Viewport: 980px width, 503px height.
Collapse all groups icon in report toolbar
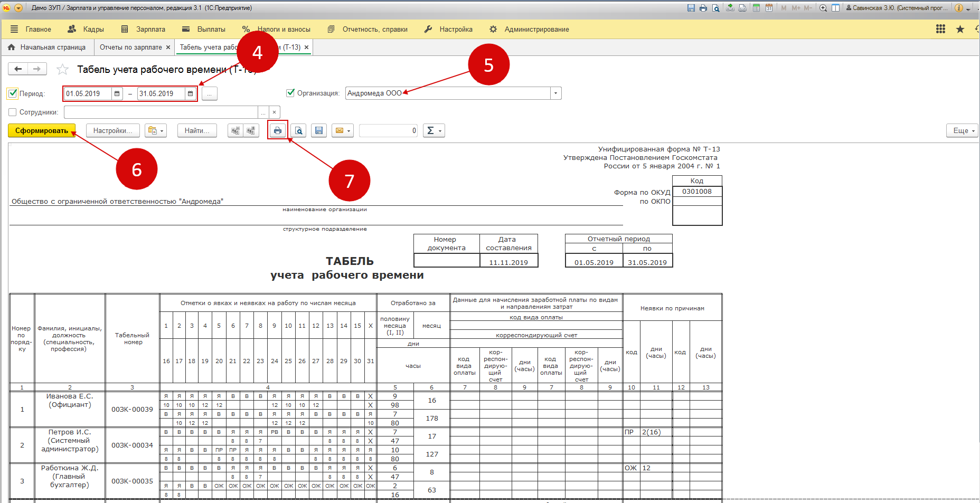235,130
